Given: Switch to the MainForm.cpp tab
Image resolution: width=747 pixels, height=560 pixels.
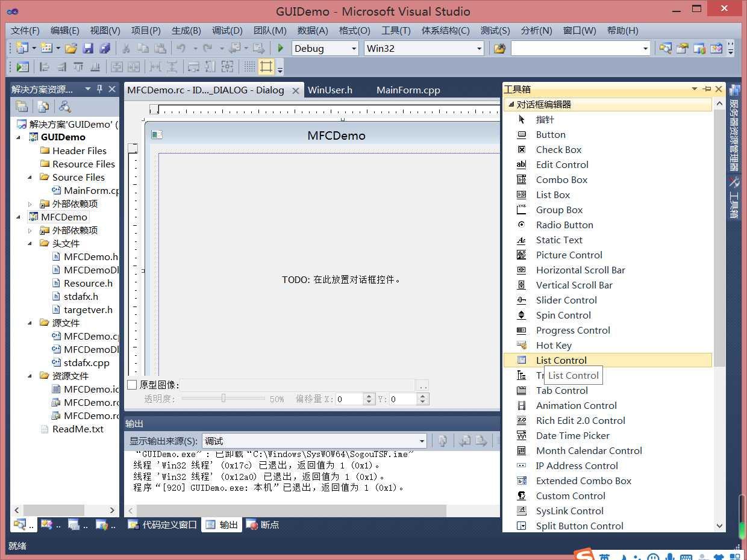Looking at the screenshot, I should click(408, 90).
